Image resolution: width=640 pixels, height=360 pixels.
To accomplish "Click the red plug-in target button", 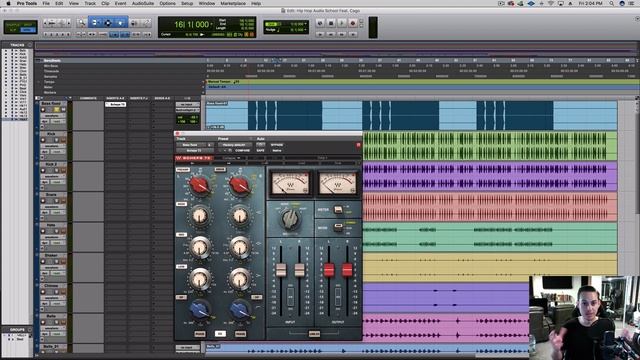I will click(x=358, y=145).
